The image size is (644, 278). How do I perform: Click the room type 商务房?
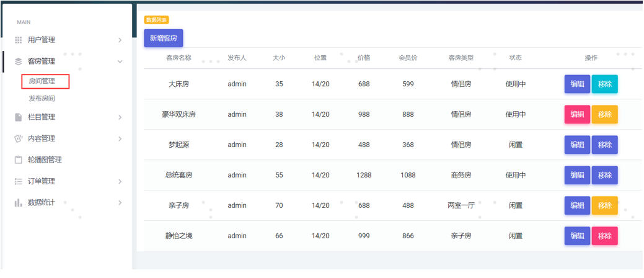coord(461,175)
